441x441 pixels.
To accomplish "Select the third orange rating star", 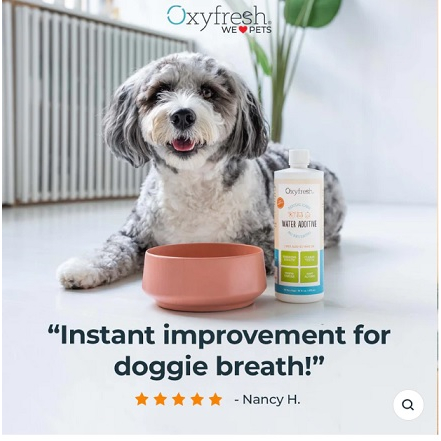I will pyautogui.click(x=179, y=399).
